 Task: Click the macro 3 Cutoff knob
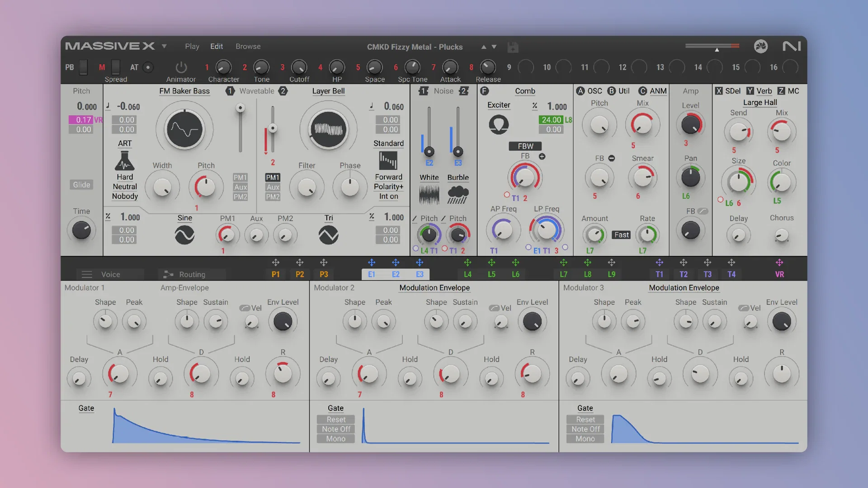[299, 67]
